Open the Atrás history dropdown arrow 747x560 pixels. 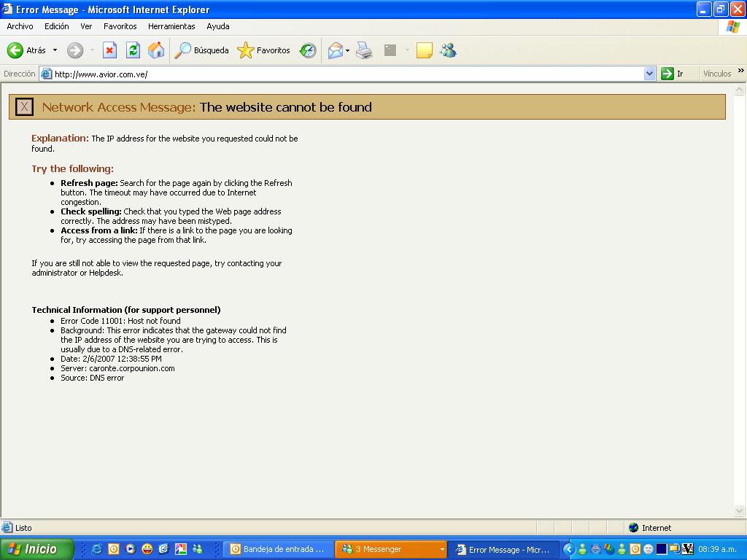55,50
